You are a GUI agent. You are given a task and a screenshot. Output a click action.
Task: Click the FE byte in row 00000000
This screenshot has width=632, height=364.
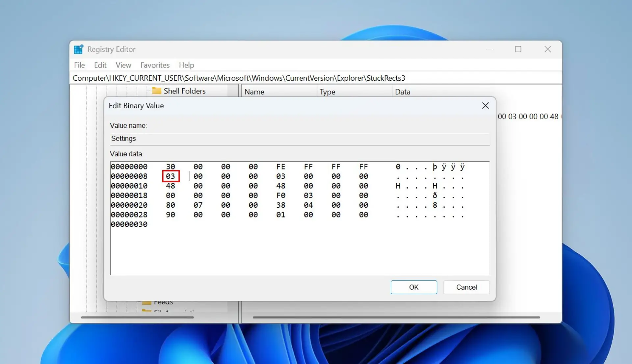[281, 167]
